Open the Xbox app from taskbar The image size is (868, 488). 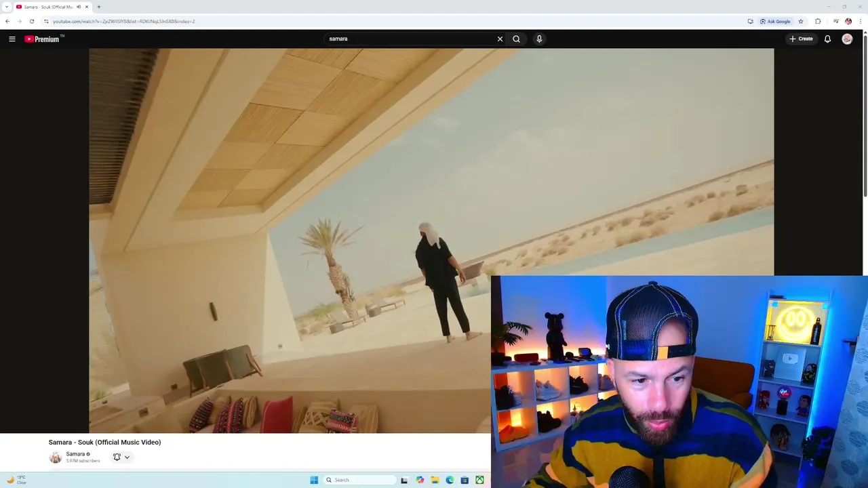click(479, 480)
